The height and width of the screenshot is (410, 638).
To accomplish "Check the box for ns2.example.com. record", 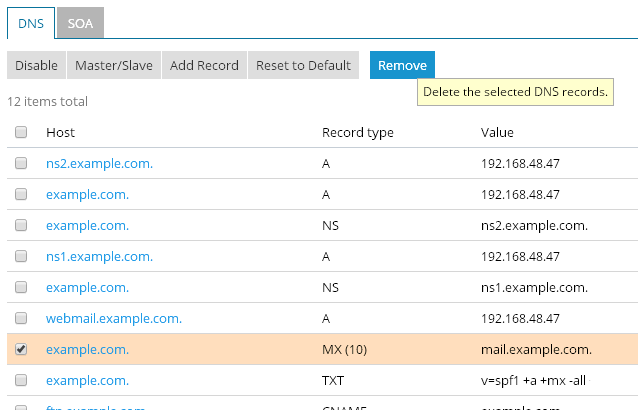I will tap(21, 163).
